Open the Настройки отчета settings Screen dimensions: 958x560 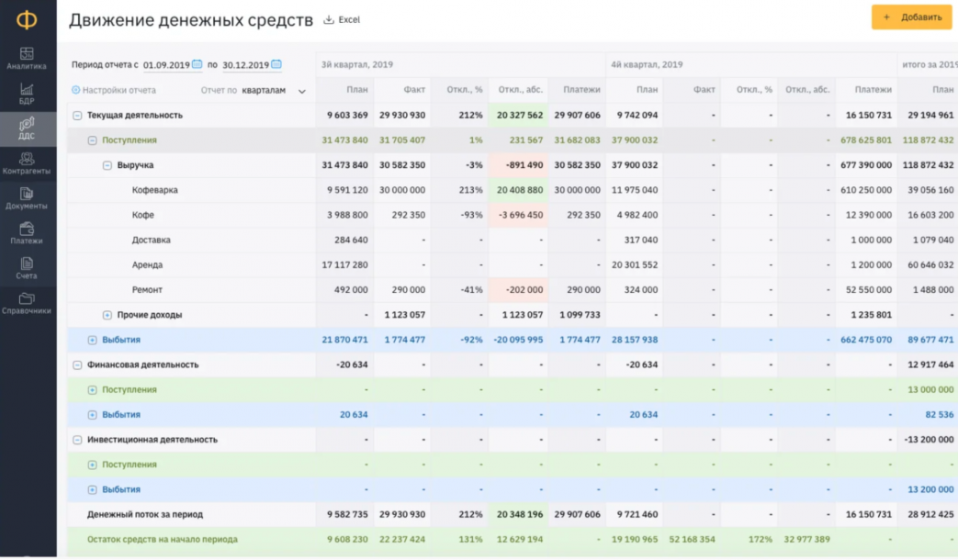114,91
